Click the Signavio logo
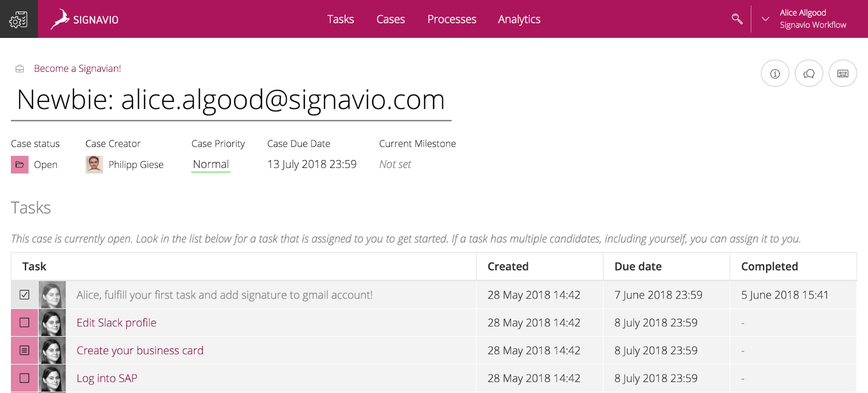The image size is (868, 393). 84,20
